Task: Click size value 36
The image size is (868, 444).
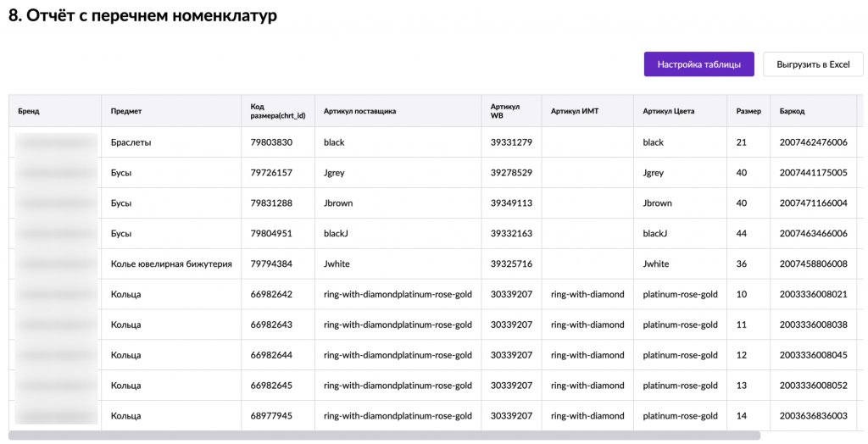Action: (x=741, y=264)
